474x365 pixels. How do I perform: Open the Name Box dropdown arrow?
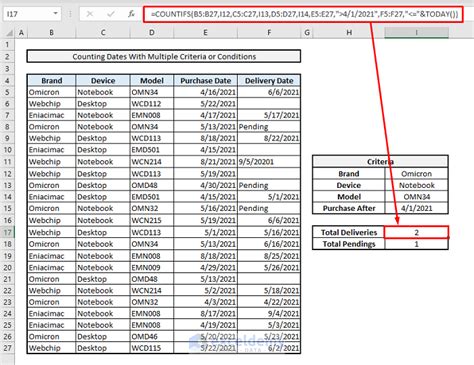pos(55,14)
